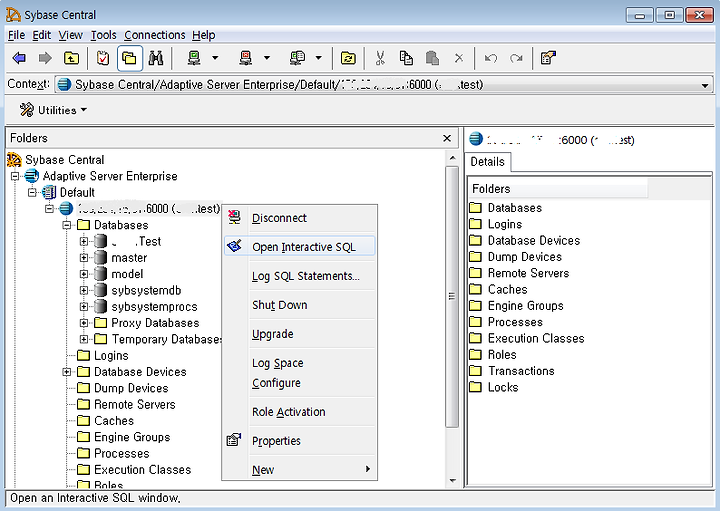The image size is (720, 511).
Task: Select Shut Down from context menu
Action: 299,305
